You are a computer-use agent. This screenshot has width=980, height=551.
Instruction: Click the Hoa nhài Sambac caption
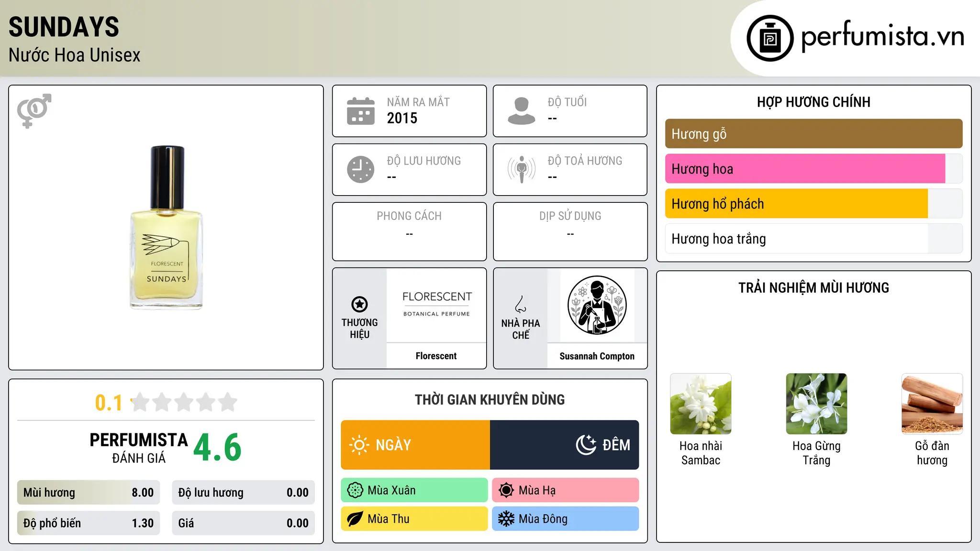[x=701, y=453]
